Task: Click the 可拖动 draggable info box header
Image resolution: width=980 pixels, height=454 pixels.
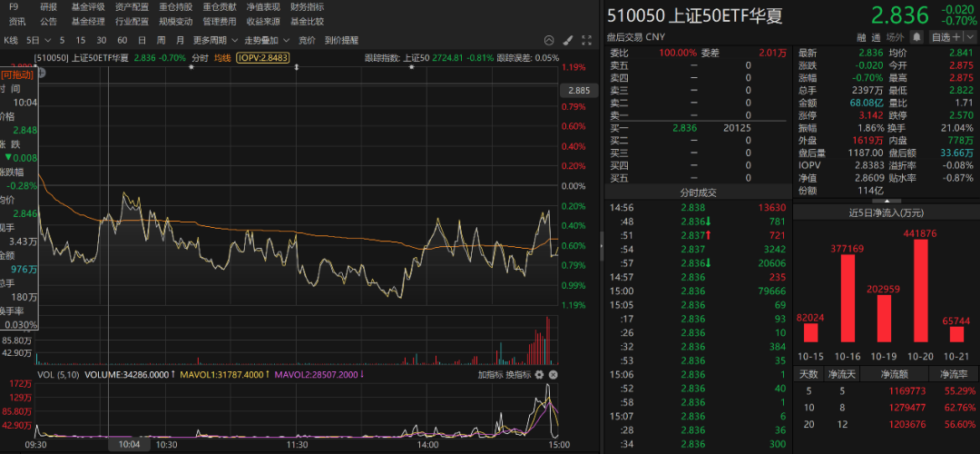Action: 17,74
